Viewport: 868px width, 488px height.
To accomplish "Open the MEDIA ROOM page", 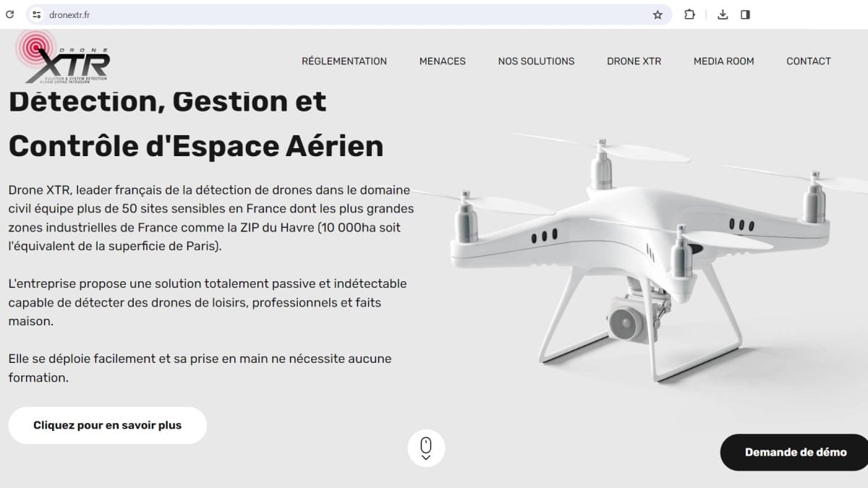I will point(724,61).
